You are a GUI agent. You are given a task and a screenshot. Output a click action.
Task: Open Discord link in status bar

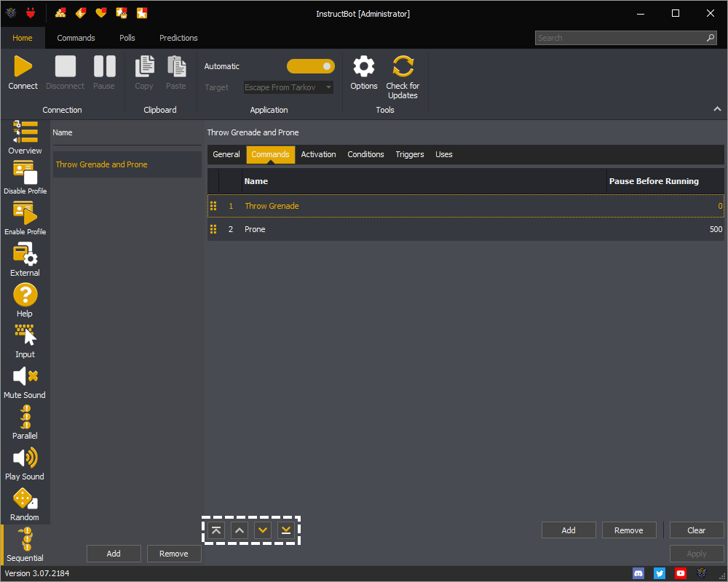click(x=638, y=573)
